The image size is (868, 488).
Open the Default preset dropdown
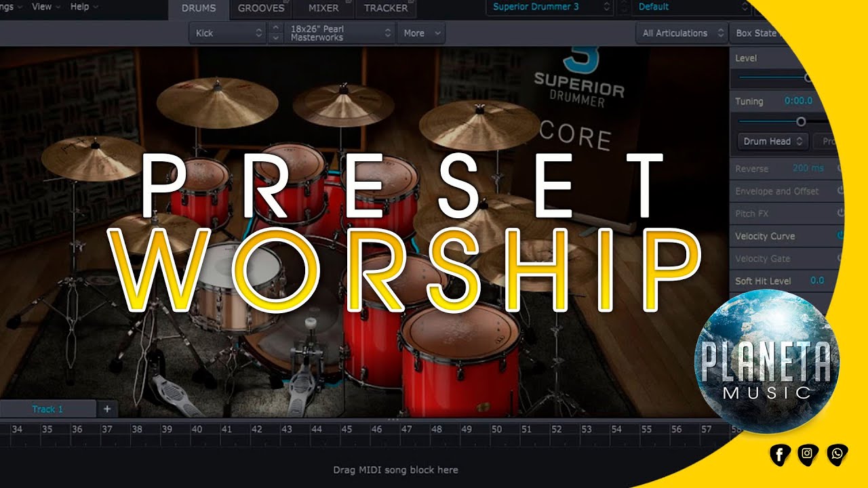click(692, 7)
